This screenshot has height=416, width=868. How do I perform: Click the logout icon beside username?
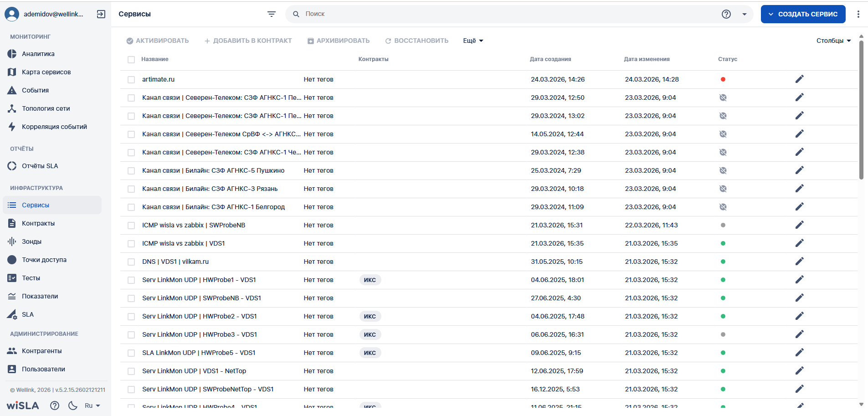[101, 14]
